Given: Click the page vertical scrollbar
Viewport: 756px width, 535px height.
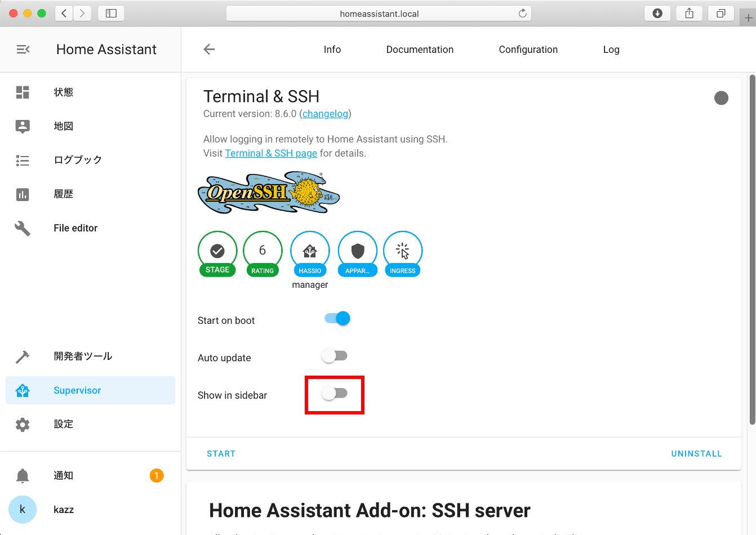Looking at the screenshot, I should click(752, 249).
